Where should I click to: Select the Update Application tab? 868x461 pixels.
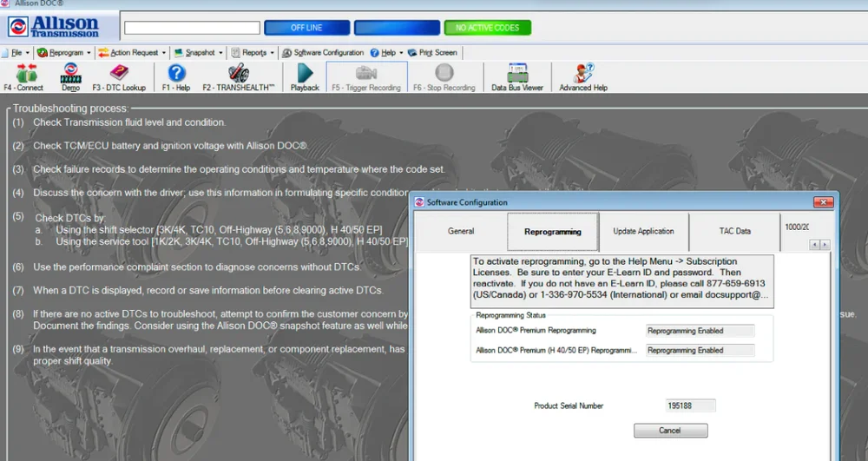[x=643, y=231]
